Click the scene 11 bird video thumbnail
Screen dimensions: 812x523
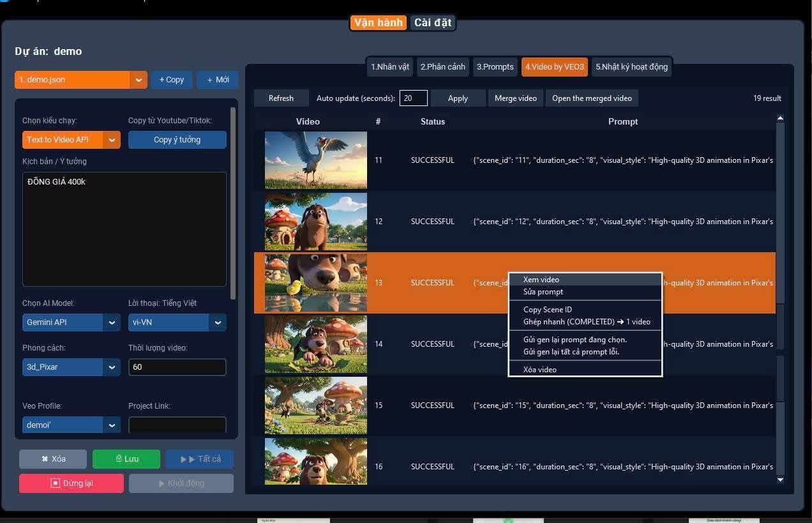pos(316,160)
